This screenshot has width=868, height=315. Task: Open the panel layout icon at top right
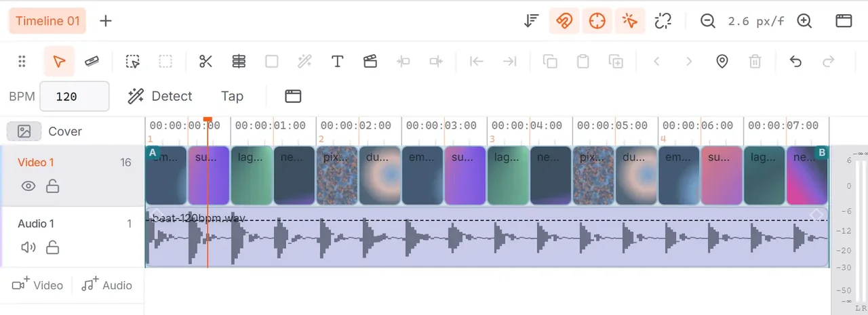click(x=844, y=21)
